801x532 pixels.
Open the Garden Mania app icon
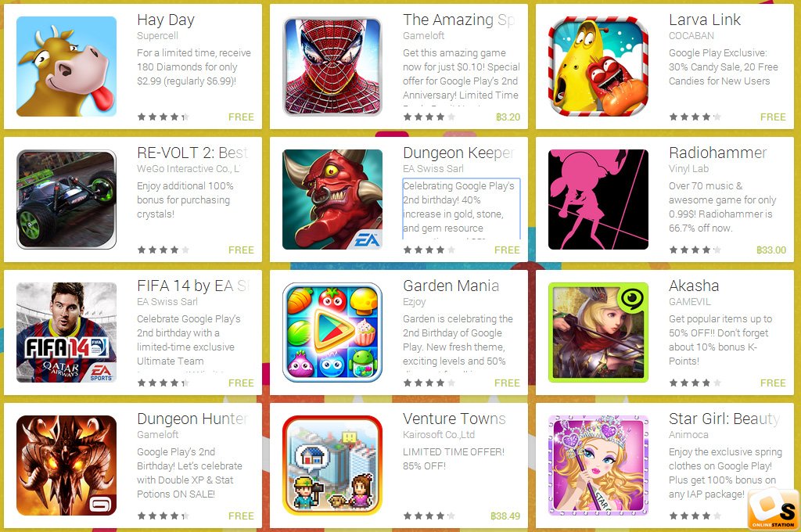point(332,332)
